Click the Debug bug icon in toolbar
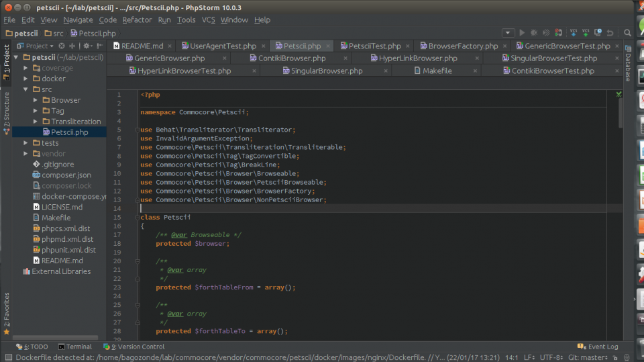Viewport: 644px width, 362px height. point(534,33)
